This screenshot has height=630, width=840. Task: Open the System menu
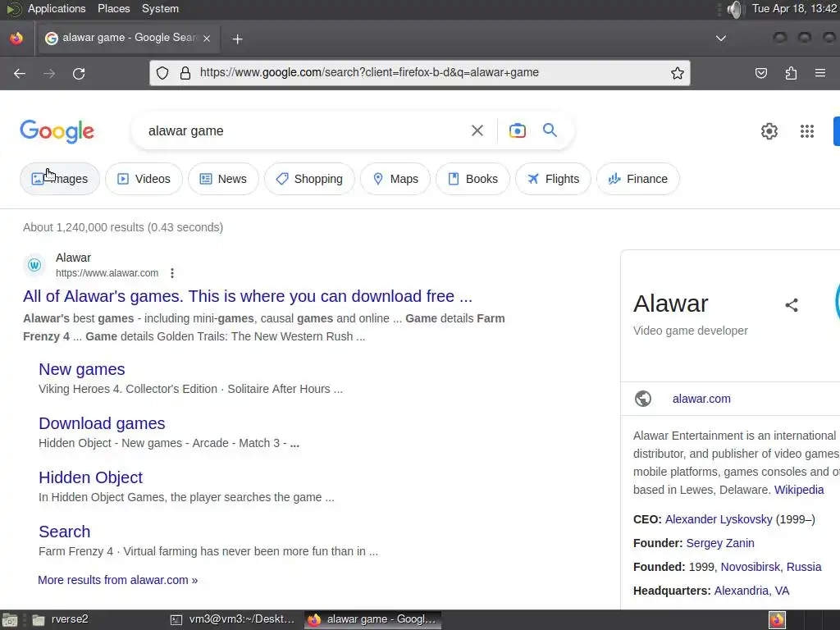click(160, 8)
